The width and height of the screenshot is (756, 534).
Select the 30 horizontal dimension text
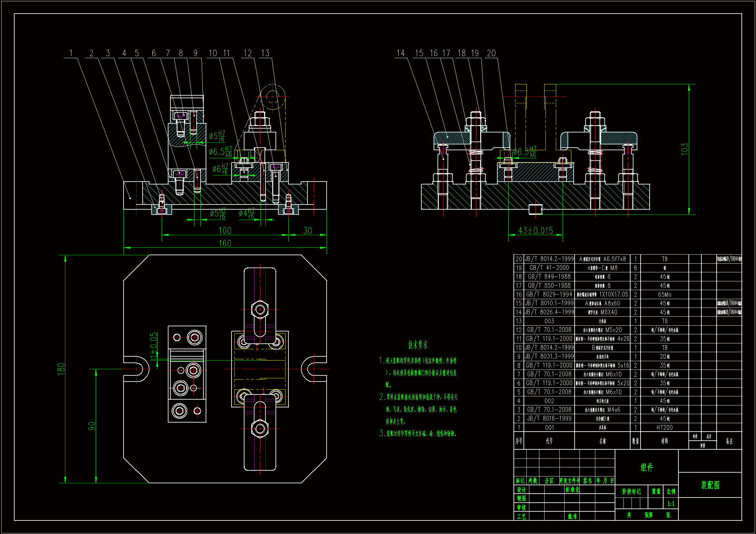click(307, 231)
